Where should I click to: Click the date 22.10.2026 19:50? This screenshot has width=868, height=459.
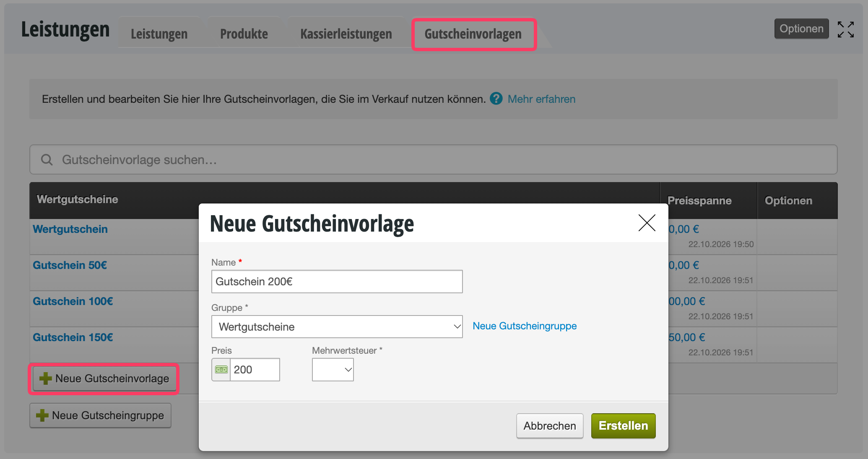coord(721,244)
